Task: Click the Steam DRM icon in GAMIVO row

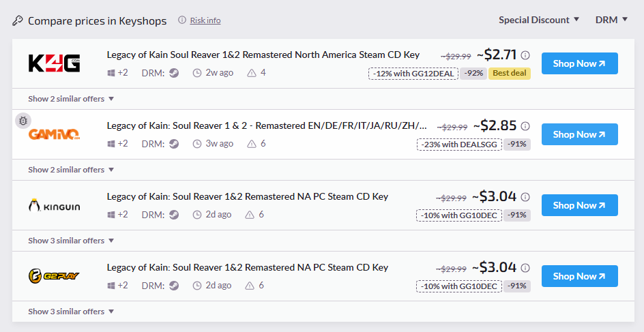Action: coord(174,144)
